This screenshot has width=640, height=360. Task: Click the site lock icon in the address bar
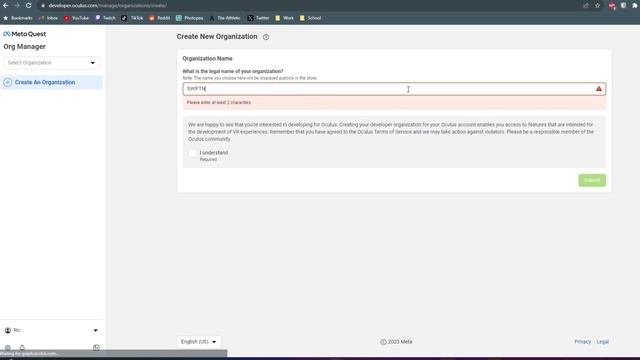[43, 6]
